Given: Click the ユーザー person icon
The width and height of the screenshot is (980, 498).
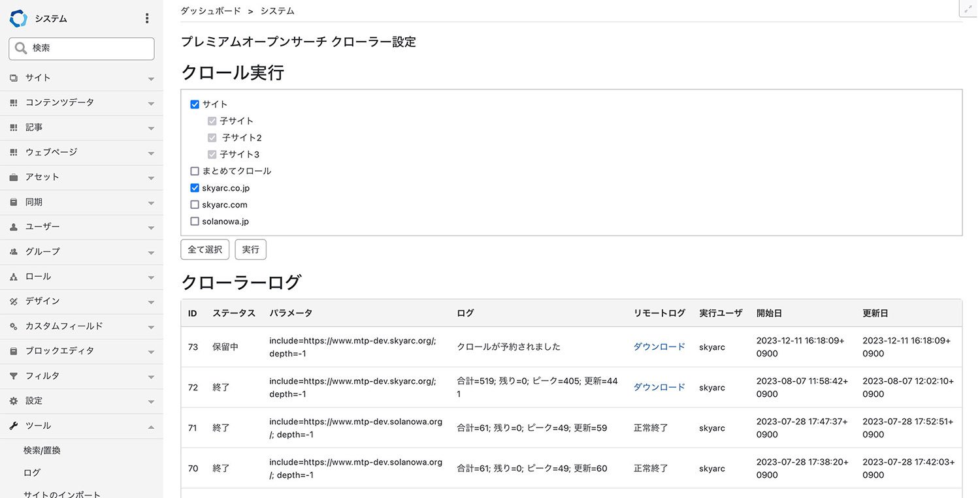Looking at the screenshot, I should click(14, 226).
